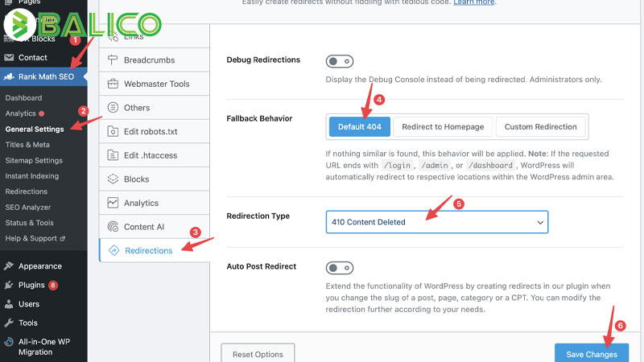Toggle the Debug Redirections switch
Viewport: 644px width, 362px height.
click(339, 61)
